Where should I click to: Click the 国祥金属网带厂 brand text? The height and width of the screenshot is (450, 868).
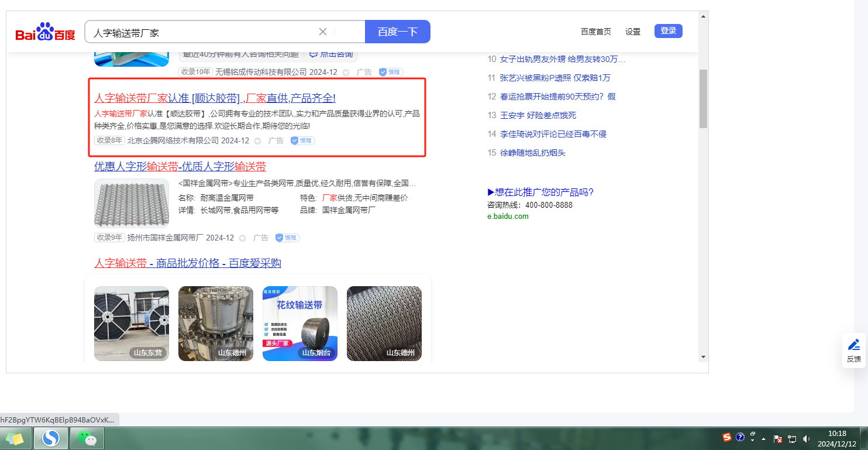(x=349, y=210)
